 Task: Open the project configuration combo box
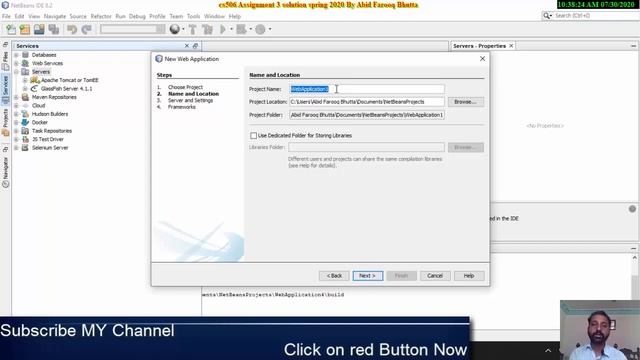click(133, 29)
